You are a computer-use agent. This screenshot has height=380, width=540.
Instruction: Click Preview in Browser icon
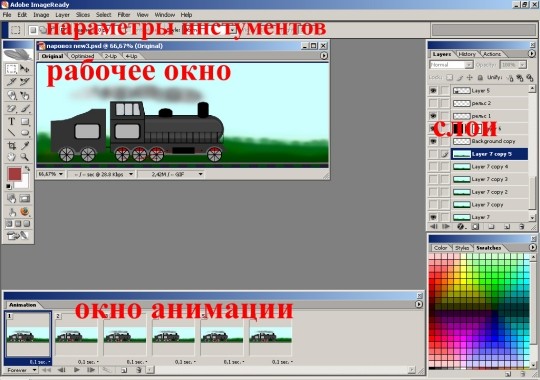click(24, 211)
